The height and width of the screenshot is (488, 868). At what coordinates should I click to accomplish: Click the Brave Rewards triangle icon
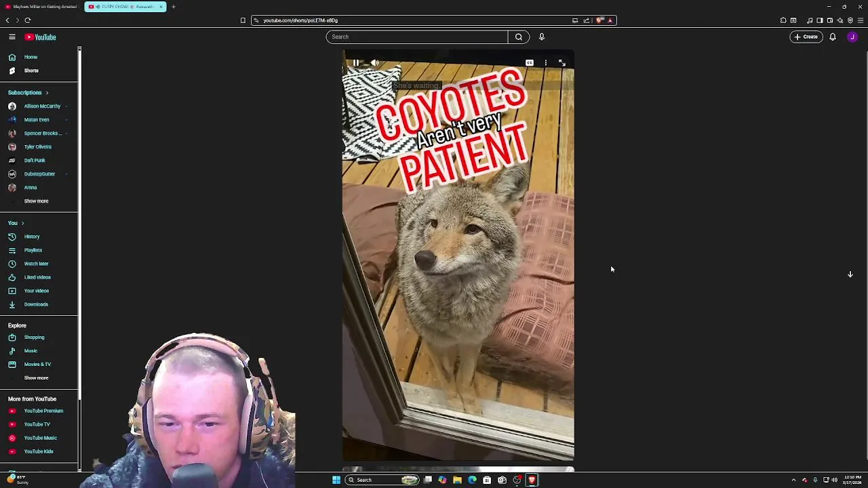(610, 20)
